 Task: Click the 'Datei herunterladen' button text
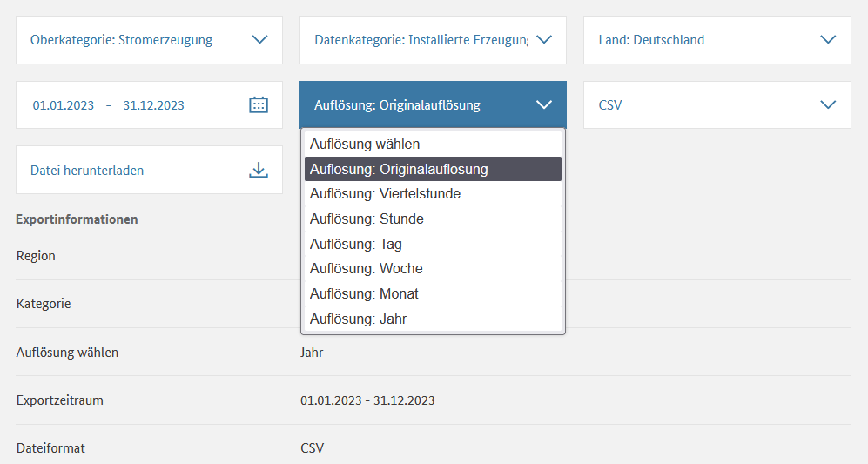(x=87, y=171)
